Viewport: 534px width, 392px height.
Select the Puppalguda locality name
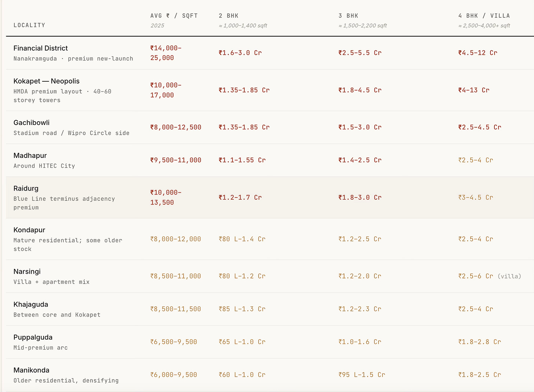[x=33, y=337]
